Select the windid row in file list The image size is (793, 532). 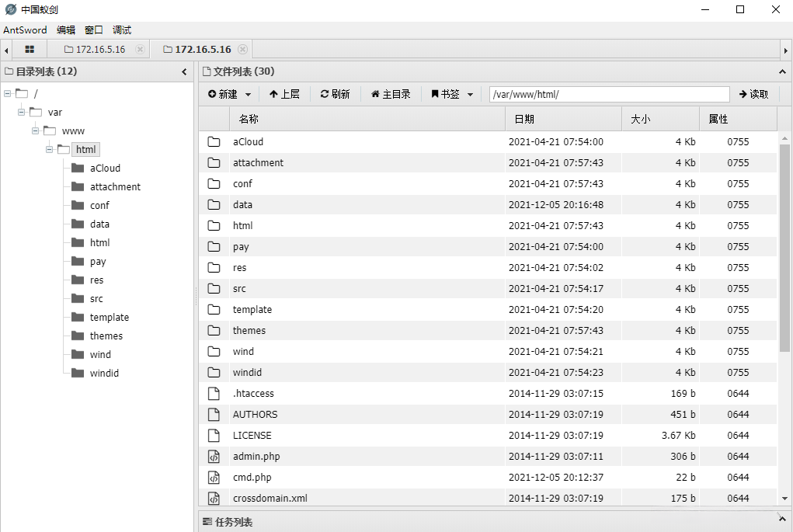[488, 373]
